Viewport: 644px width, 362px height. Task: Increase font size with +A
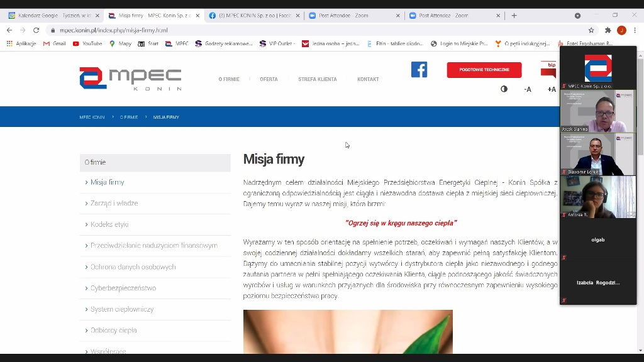[551, 89]
